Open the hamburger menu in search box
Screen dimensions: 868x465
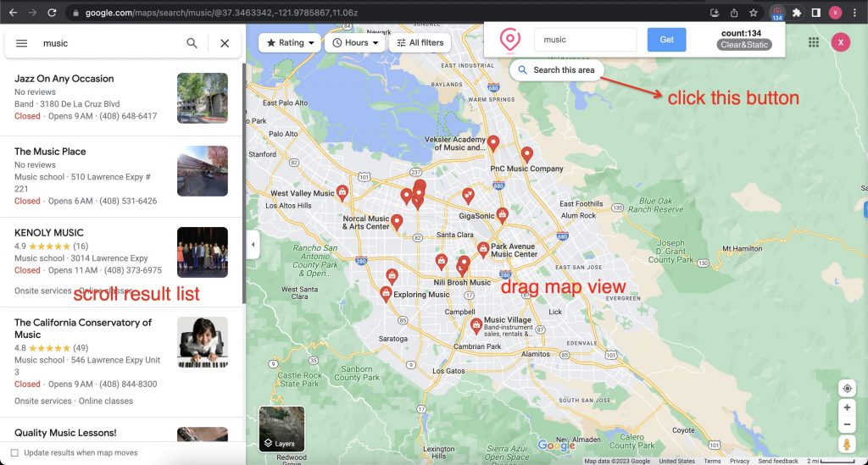point(21,43)
